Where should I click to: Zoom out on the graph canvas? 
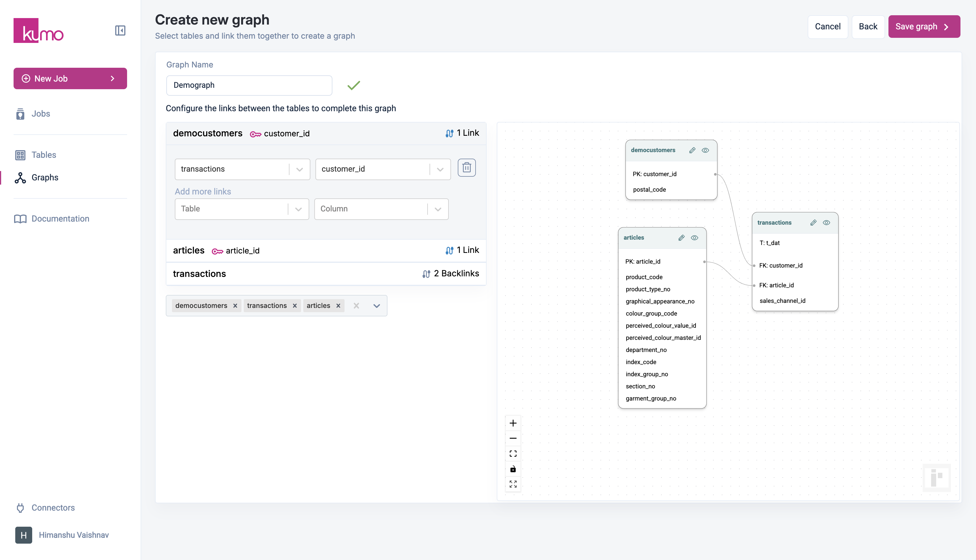tap(513, 438)
